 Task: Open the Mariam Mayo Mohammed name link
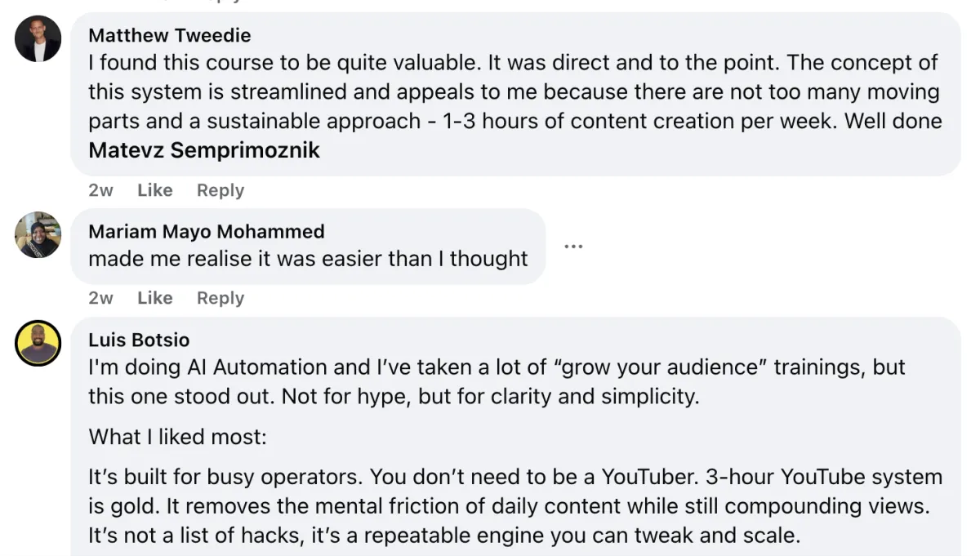(x=206, y=232)
